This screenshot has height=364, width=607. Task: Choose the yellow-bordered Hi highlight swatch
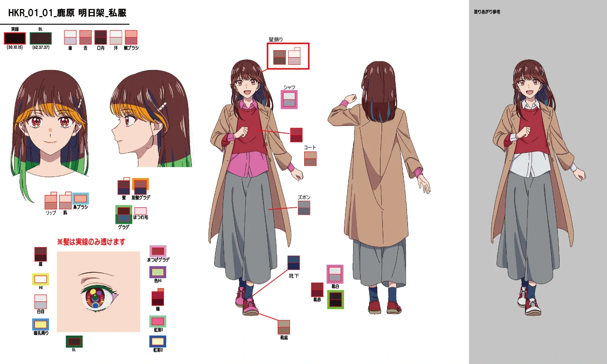click(x=41, y=279)
